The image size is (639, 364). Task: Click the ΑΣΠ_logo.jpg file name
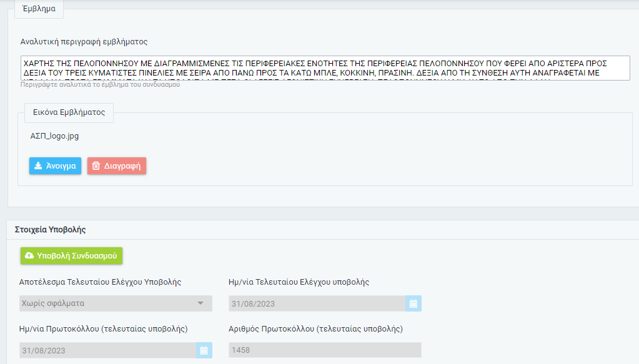tap(54, 135)
